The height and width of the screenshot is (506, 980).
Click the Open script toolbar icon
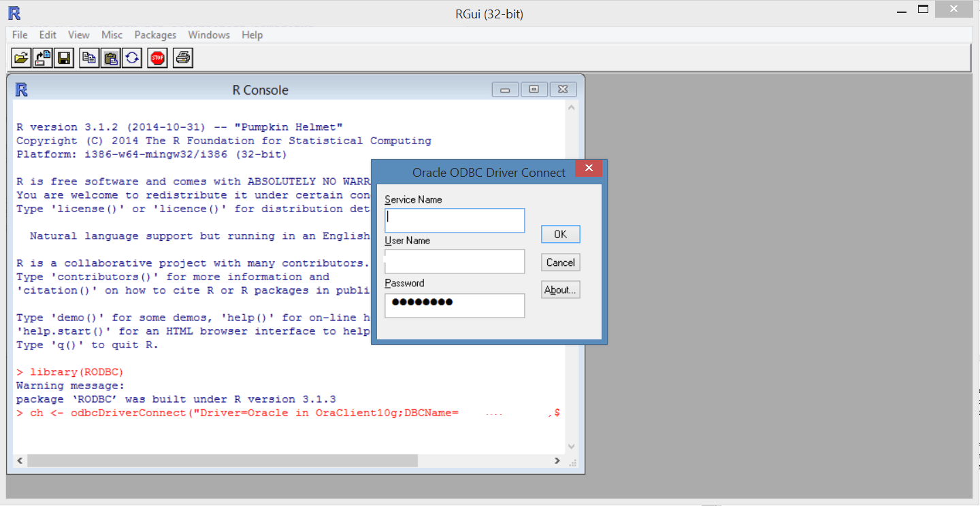click(22, 58)
